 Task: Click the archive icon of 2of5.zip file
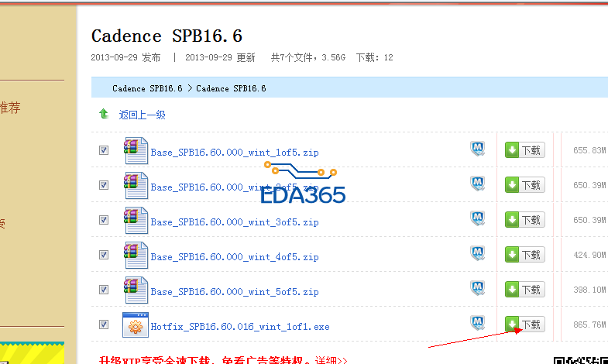136,185
